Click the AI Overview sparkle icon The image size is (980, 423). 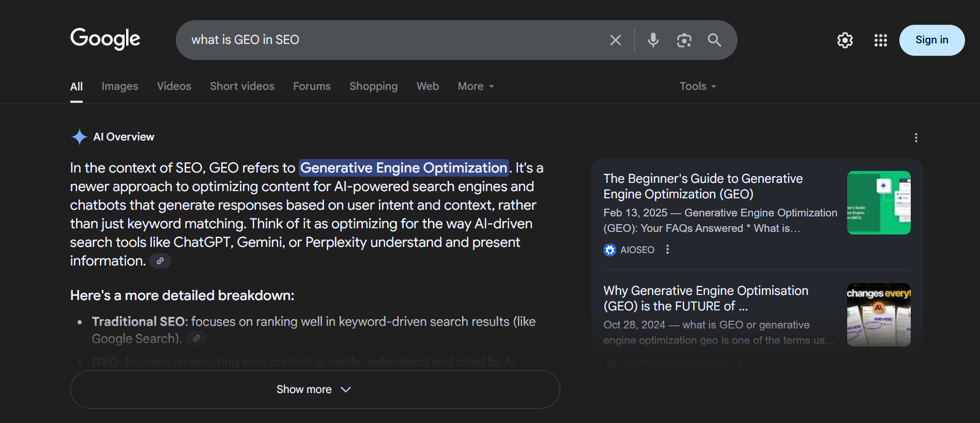[x=79, y=137]
